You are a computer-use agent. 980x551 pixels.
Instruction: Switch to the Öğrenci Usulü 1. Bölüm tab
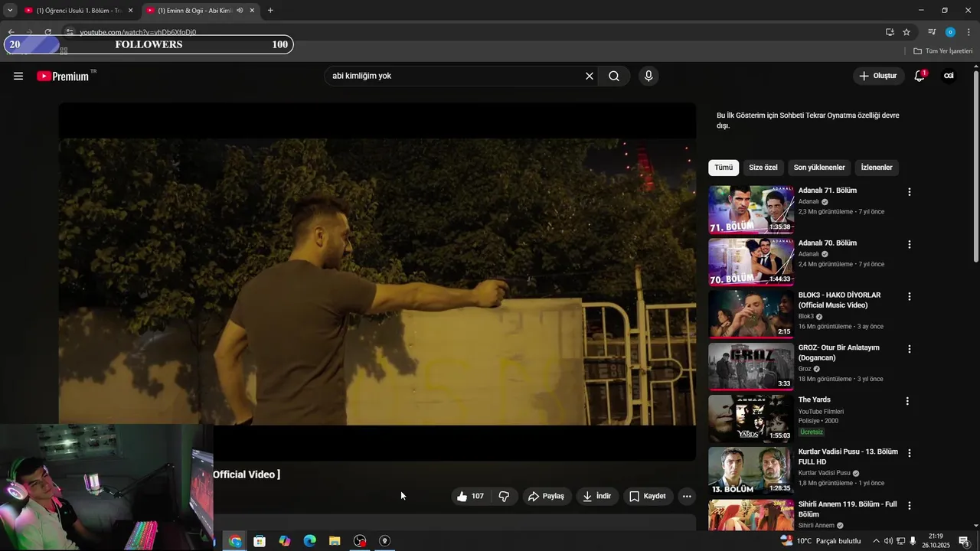tap(79, 11)
